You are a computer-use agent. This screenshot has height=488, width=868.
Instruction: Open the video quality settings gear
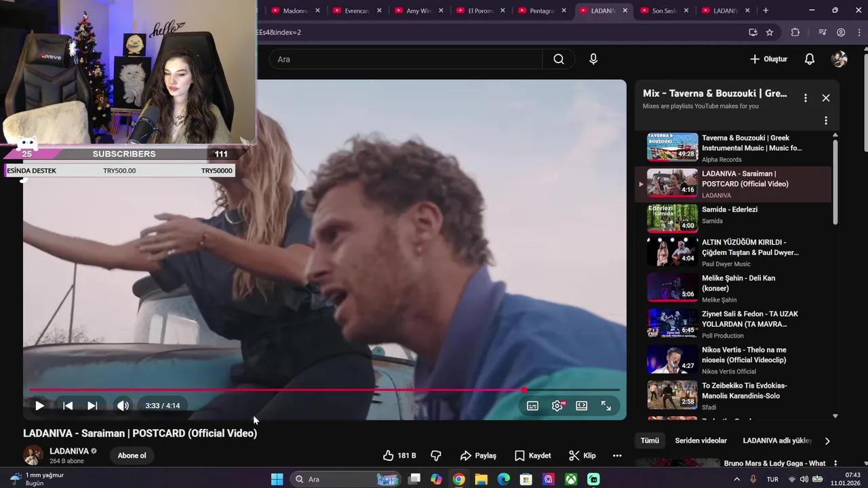(x=557, y=405)
